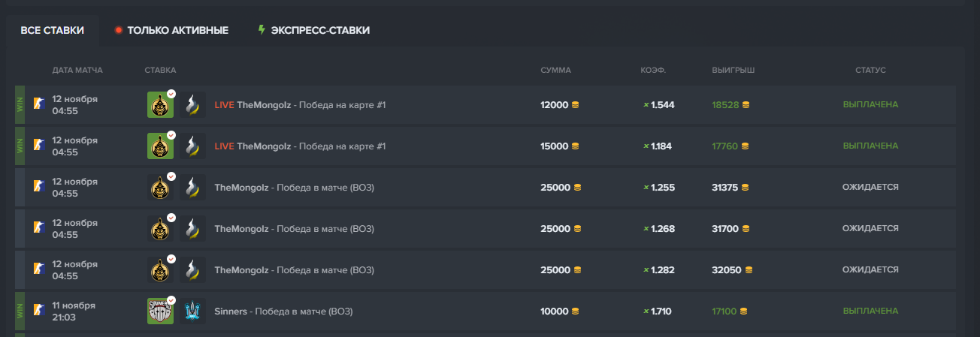Click the coin icon next to 32050 winnings
Screen dimensions: 980x337
[x=749, y=270]
